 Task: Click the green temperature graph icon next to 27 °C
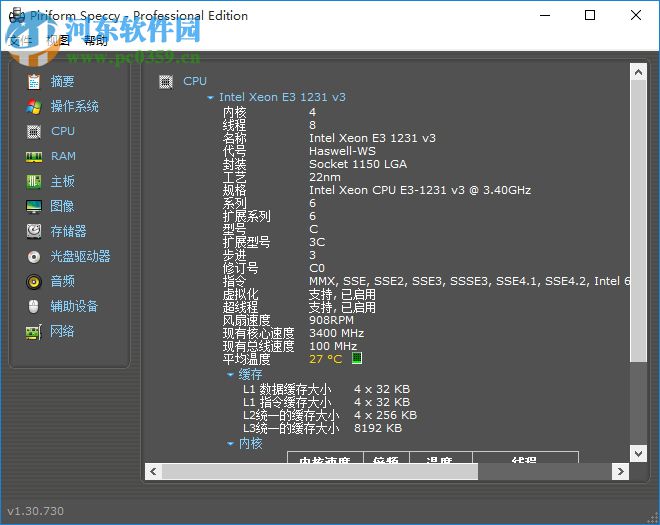357,358
